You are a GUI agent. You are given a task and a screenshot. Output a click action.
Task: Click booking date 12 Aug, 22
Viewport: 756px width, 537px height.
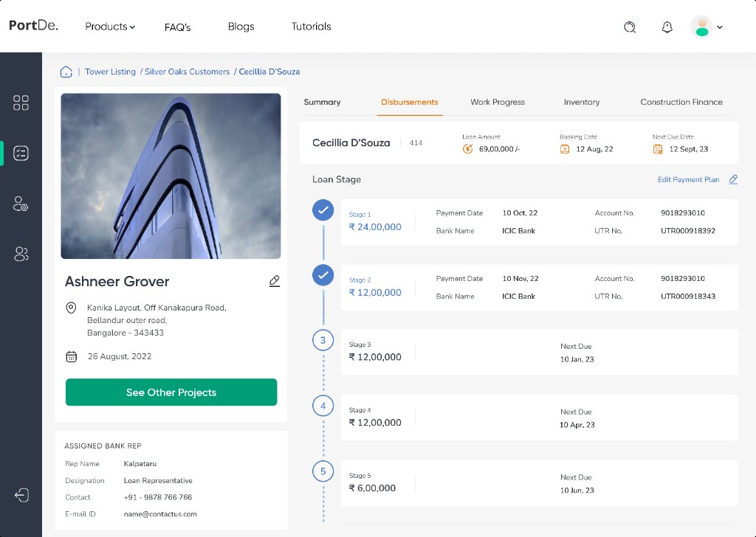point(594,149)
